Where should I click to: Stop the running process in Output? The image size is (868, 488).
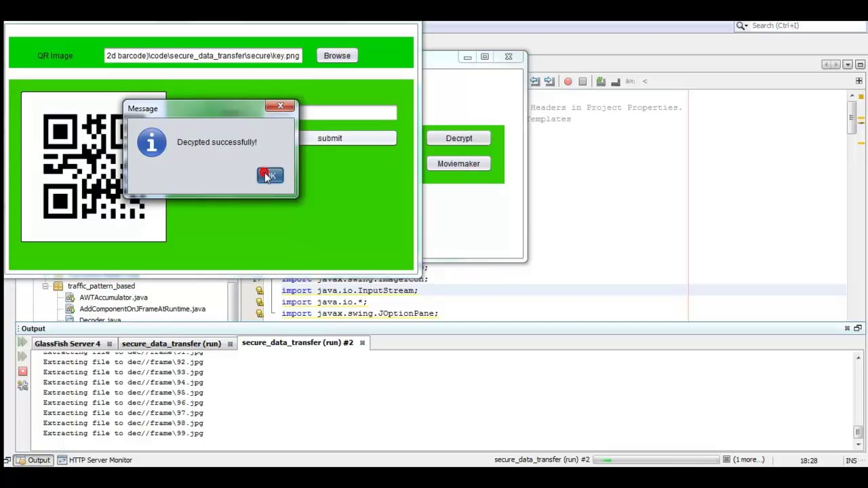(x=22, y=371)
